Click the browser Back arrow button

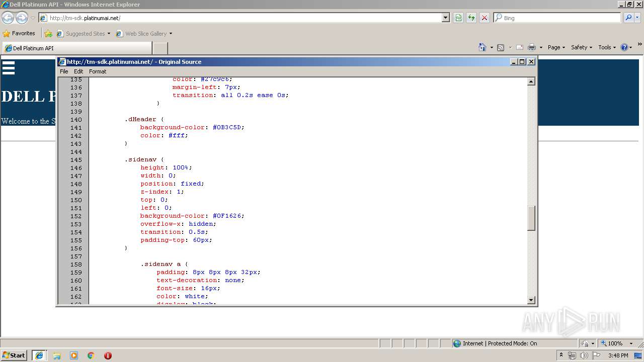pyautogui.click(x=8, y=18)
